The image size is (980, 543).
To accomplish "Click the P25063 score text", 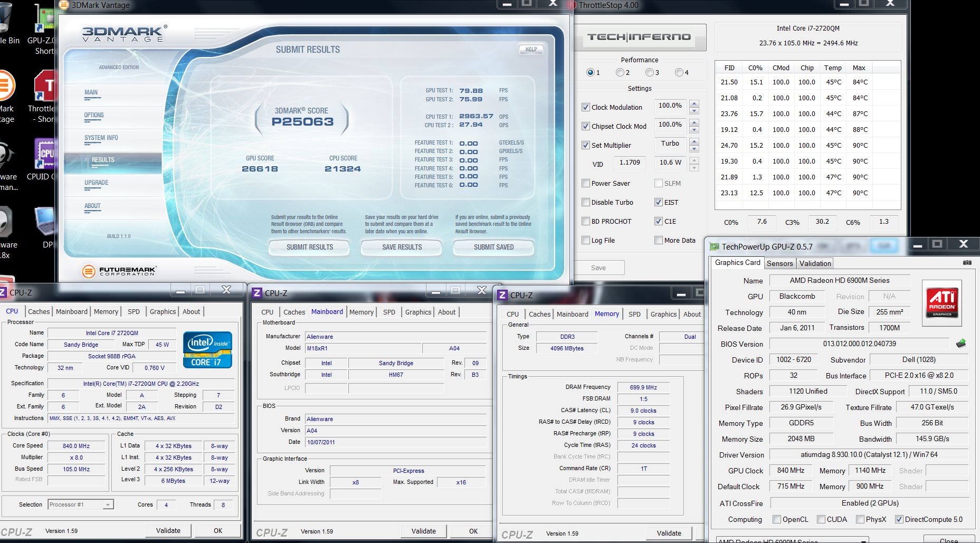I will pos(302,122).
